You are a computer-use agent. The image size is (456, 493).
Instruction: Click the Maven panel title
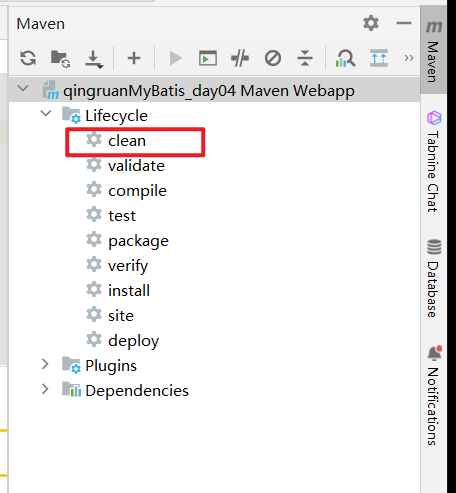pyautogui.click(x=41, y=24)
